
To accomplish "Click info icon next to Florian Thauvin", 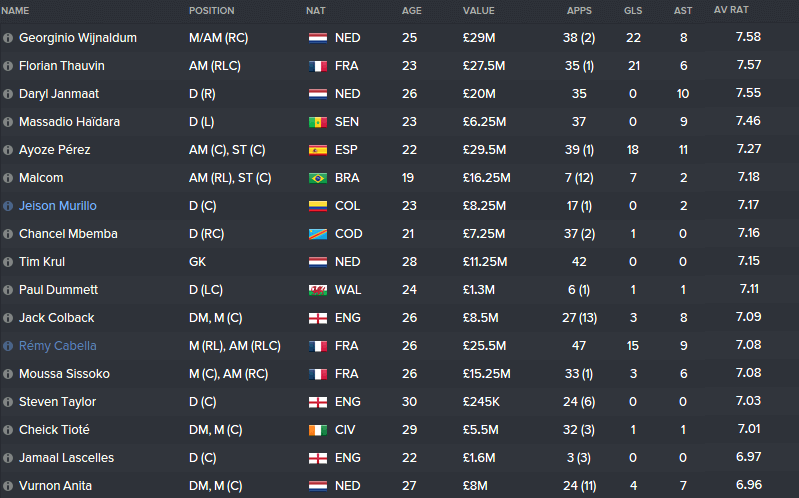I will (x=8, y=66).
